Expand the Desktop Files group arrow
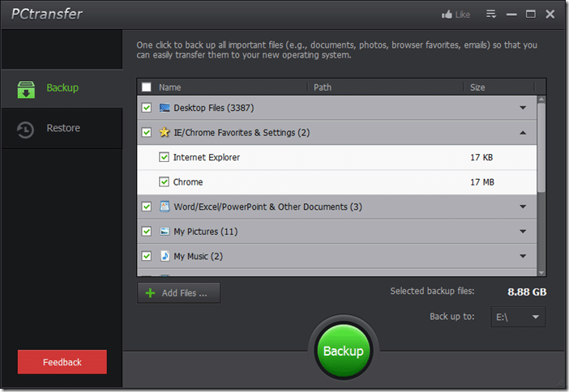Image resolution: width=569 pixels, height=392 pixels. [523, 108]
